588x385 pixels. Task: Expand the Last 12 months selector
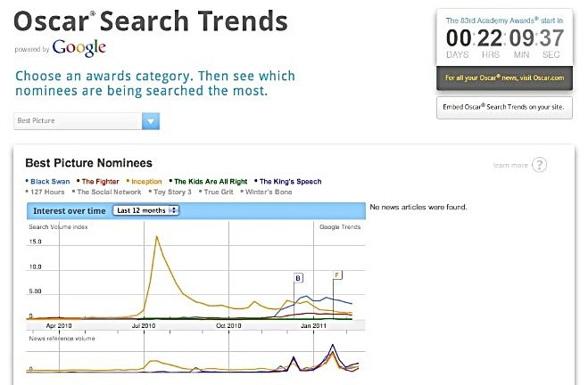[x=146, y=210]
